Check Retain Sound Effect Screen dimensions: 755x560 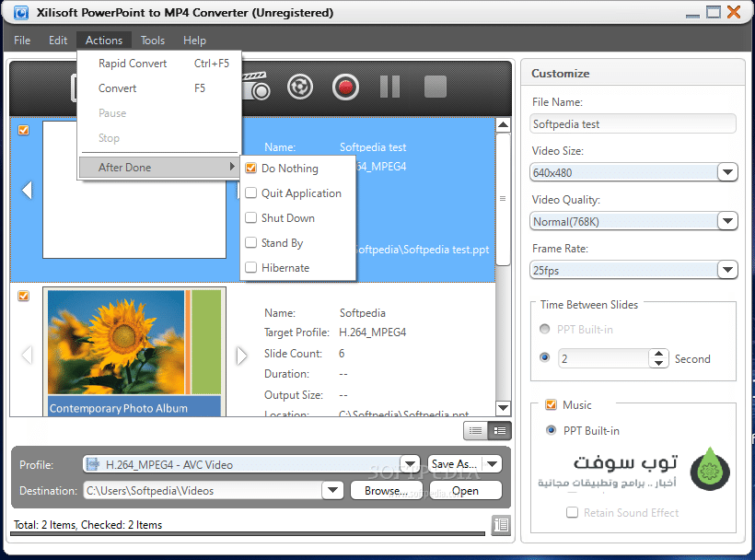(572, 512)
